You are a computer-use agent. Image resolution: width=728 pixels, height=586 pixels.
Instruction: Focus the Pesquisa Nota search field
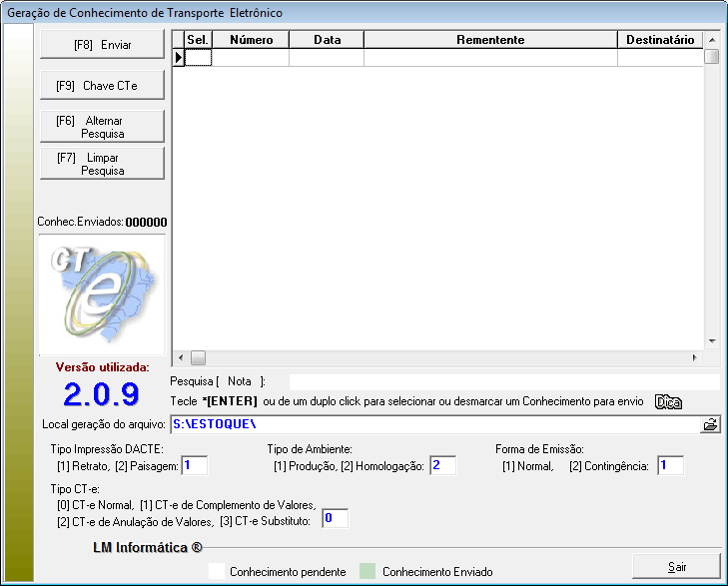tap(503, 381)
